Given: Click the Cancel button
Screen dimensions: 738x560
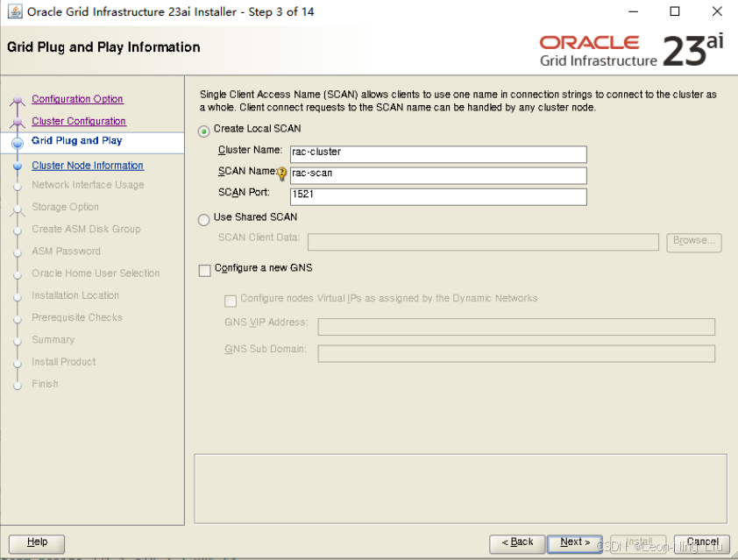Looking at the screenshot, I should point(702,543).
